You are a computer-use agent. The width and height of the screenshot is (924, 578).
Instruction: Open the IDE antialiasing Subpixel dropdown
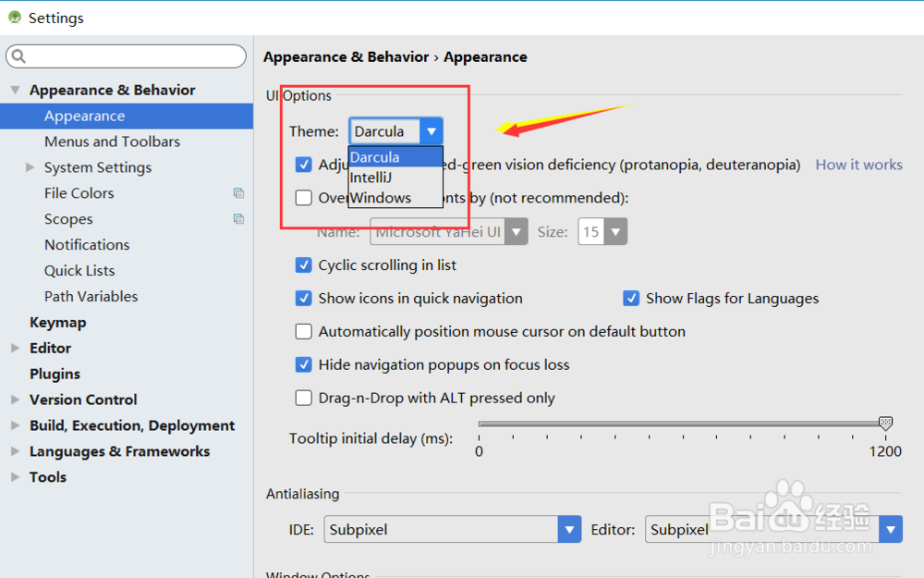(x=568, y=530)
